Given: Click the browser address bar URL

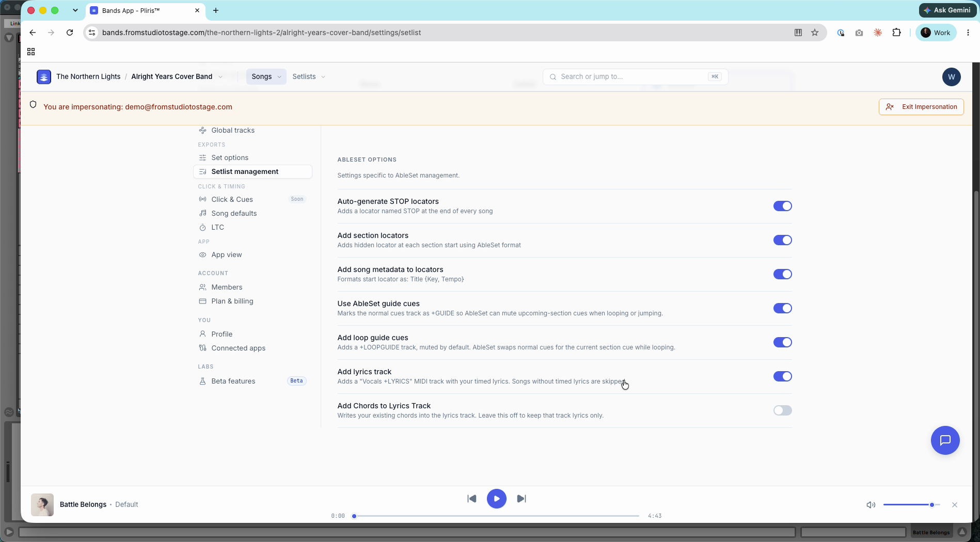Looking at the screenshot, I should 261,33.
